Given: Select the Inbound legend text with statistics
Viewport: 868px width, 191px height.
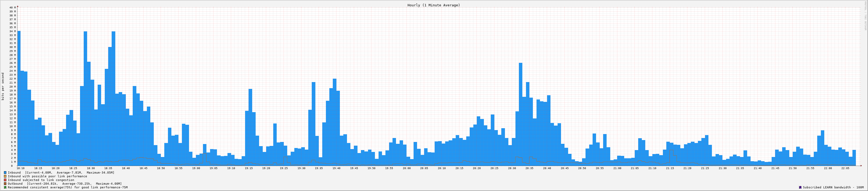Looking at the screenshot, I should tap(61, 173).
